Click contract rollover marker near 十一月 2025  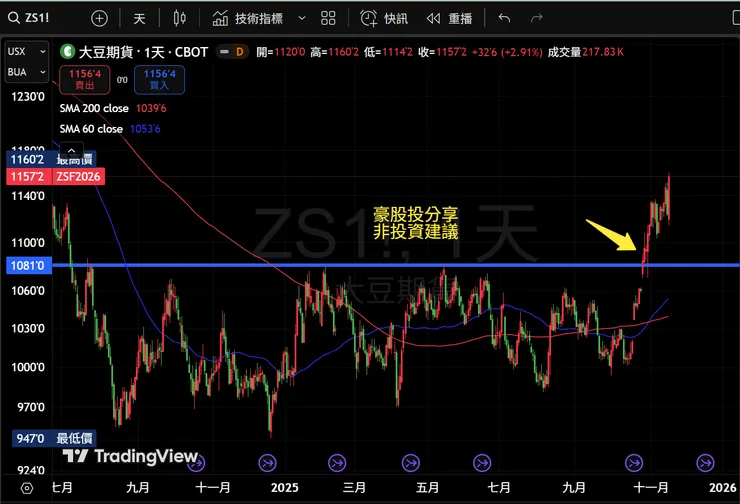pyautogui.click(x=634, y=463)
